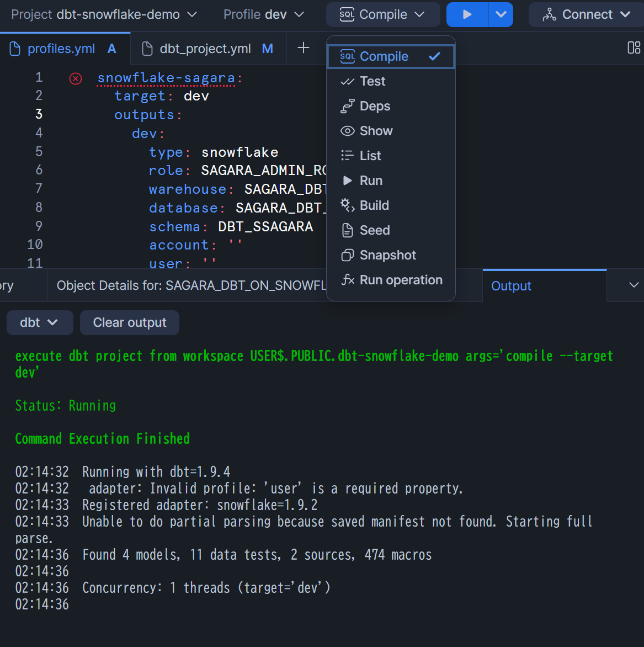Open the run options chevron beside play

pos(501,14)
